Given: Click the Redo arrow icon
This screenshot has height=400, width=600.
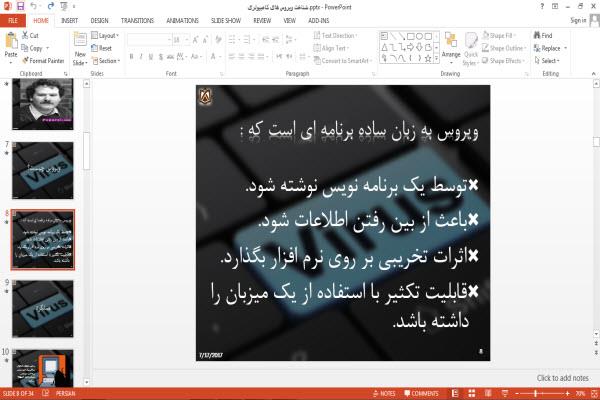Looking at the screenshot, I should (51, 6).
